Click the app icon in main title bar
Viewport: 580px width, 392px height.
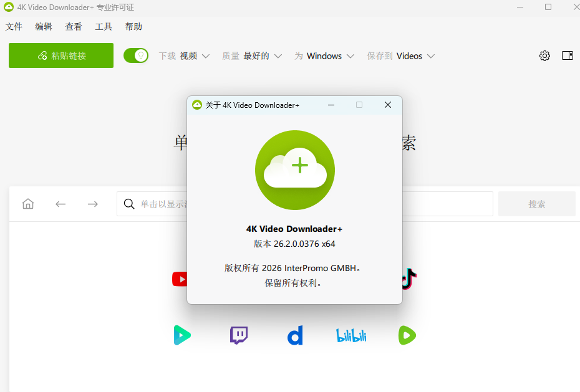click(x=9, y=7)
